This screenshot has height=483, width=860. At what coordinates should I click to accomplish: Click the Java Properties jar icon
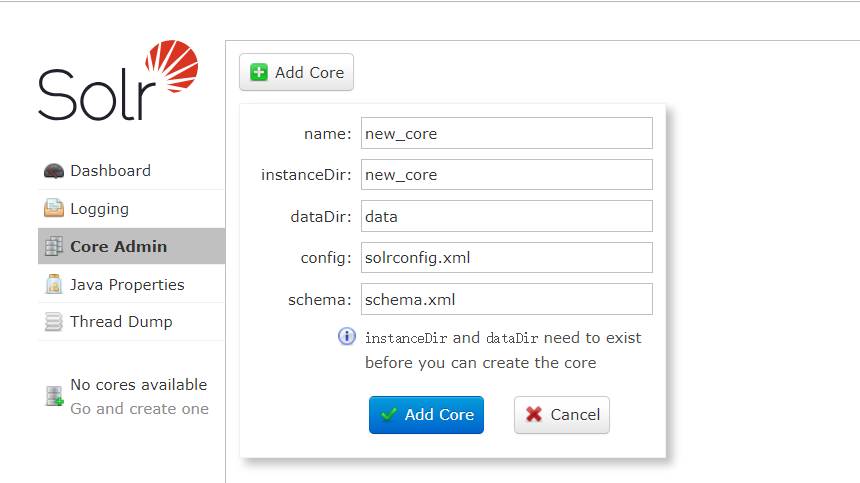54,285
